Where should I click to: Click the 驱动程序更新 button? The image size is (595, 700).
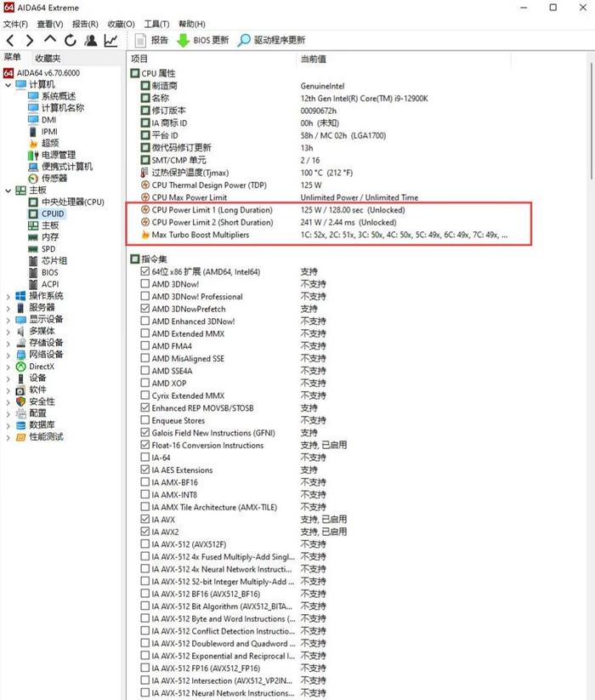click(x=271, y=40)
